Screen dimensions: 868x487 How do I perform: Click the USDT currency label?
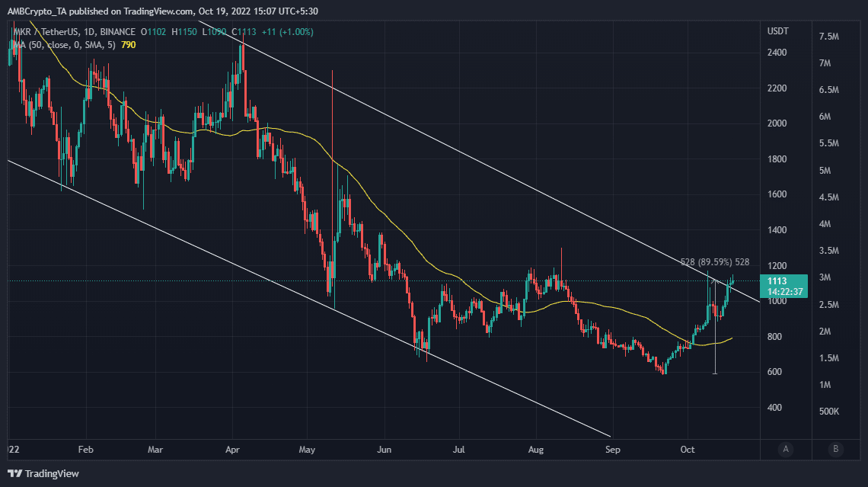tap(777, 31)
